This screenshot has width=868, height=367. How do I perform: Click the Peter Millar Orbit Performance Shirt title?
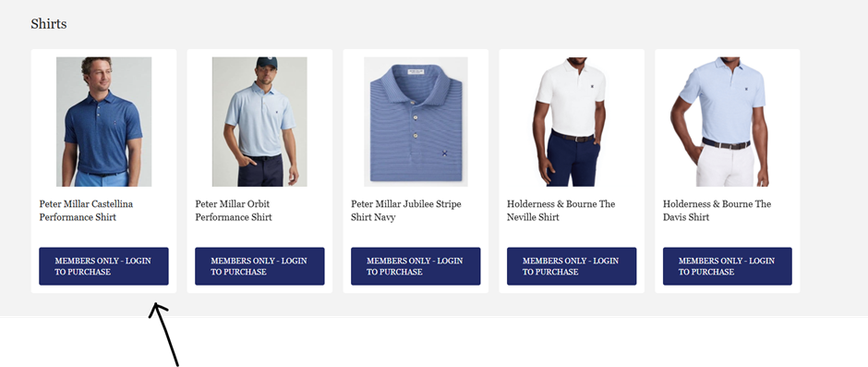tap(234, 211)
